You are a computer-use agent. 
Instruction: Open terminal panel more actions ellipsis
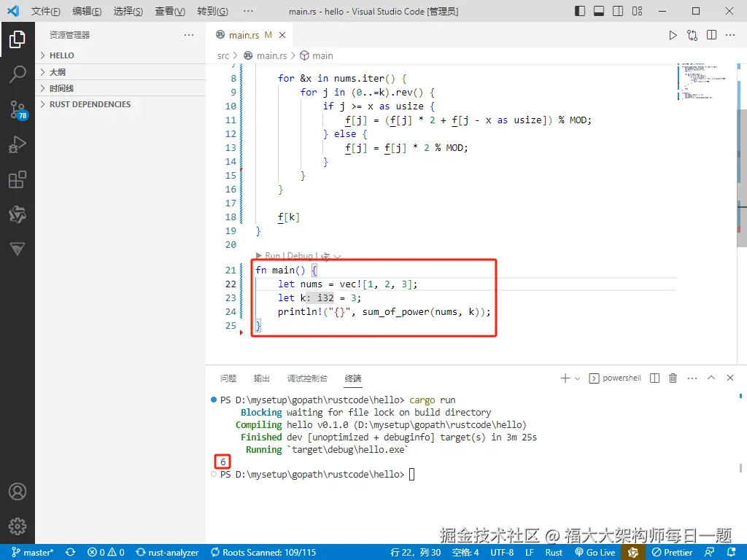point(692,378)
